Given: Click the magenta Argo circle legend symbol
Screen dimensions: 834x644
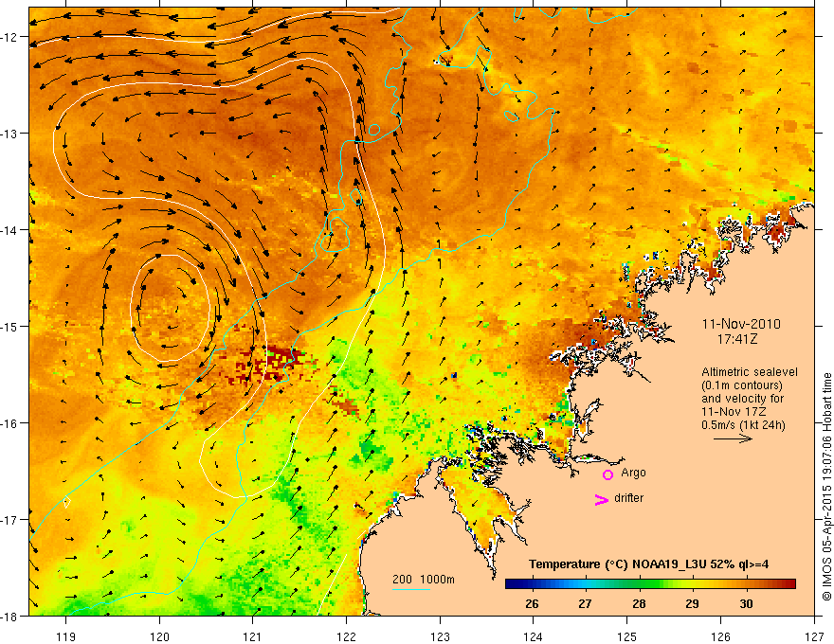Looking at the screenshot, I should click(x=607, y=474).
